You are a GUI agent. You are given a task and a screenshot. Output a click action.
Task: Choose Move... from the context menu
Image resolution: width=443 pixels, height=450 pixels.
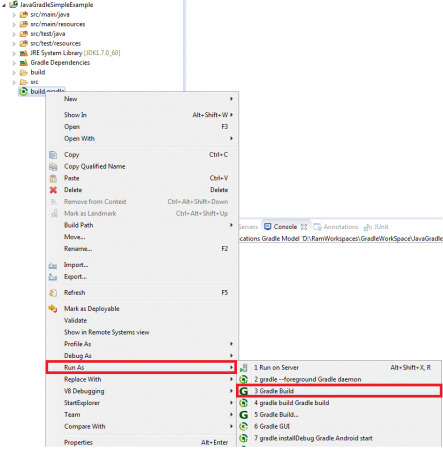point(142,237)
